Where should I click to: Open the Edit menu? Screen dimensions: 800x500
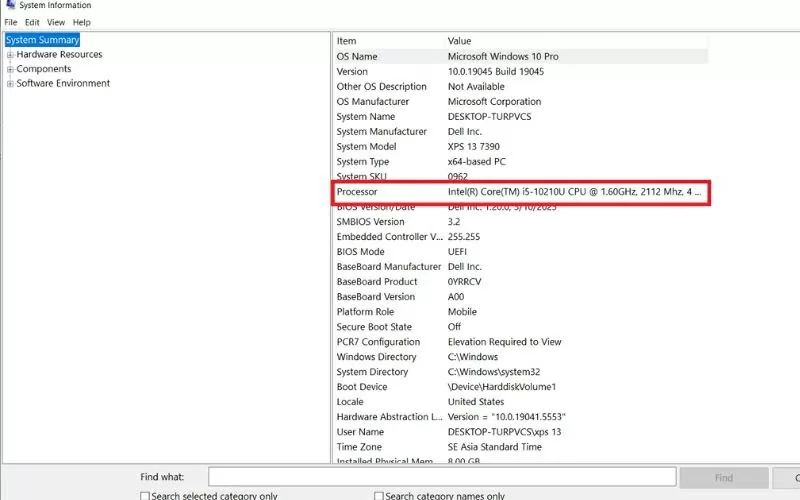33,22
